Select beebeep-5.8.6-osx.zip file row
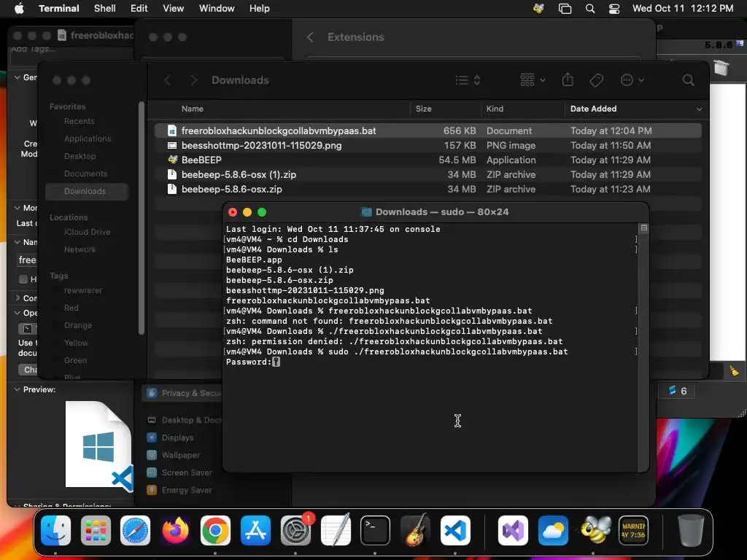The height and width of the screenshot is (560, 747). pyautogui.click(x=427, y=189)
